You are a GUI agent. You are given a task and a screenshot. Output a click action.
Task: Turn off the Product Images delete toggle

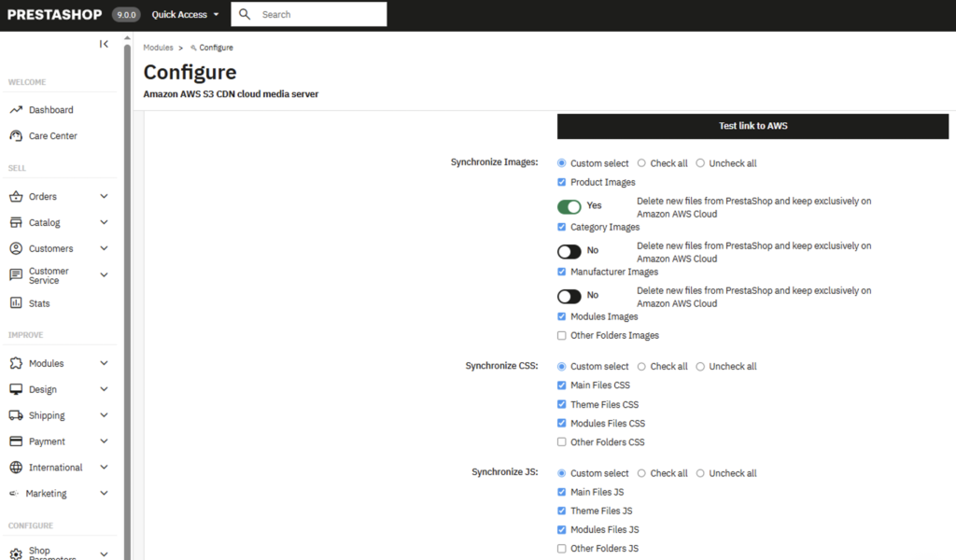[569, 206]
